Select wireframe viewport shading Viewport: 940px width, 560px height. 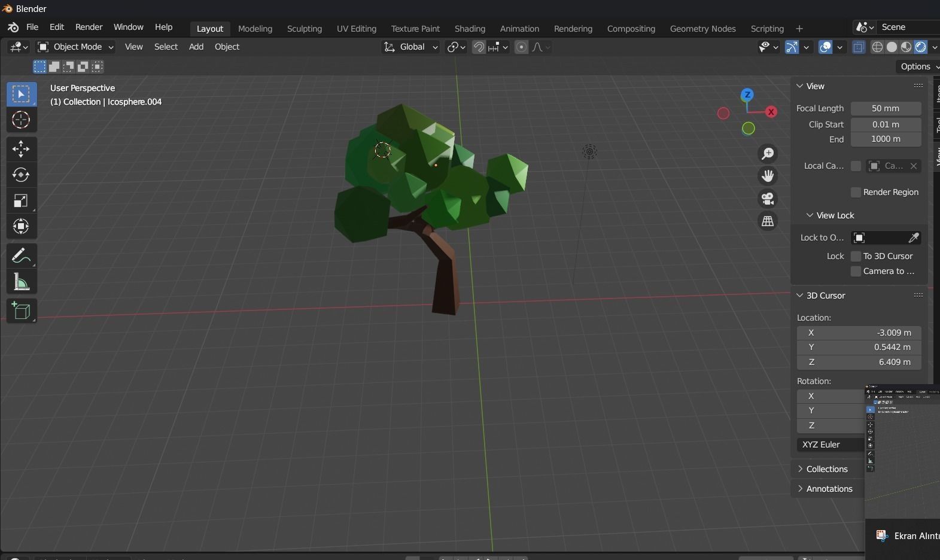pos(877,47)
